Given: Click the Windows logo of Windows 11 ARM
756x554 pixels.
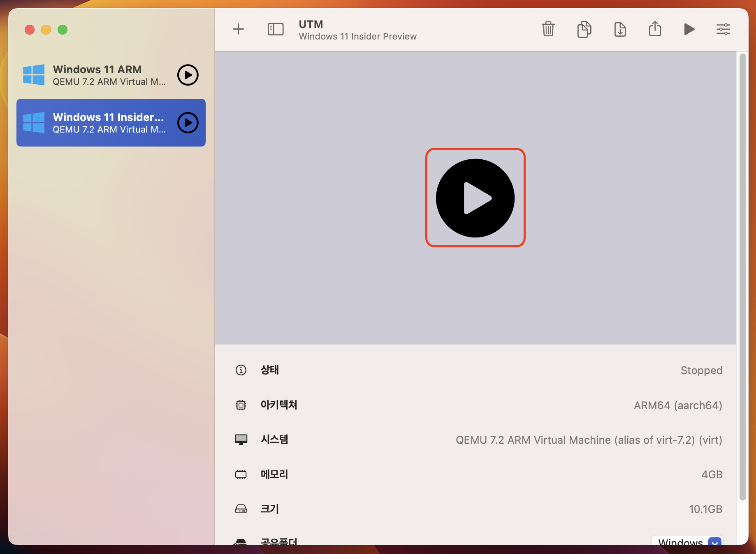Looking at the screenshot, I should pos(34,75).
